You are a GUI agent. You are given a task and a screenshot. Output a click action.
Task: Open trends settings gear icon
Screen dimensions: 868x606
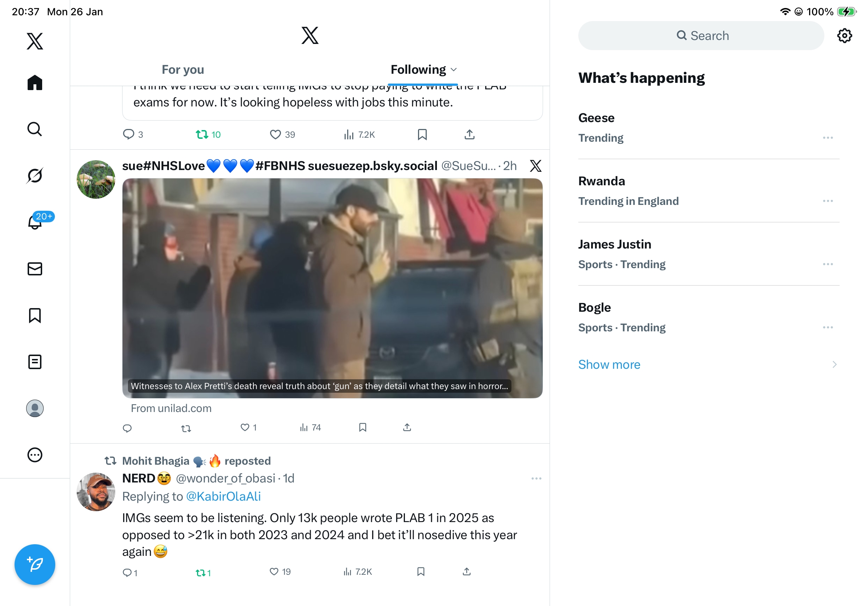[844, 36]
